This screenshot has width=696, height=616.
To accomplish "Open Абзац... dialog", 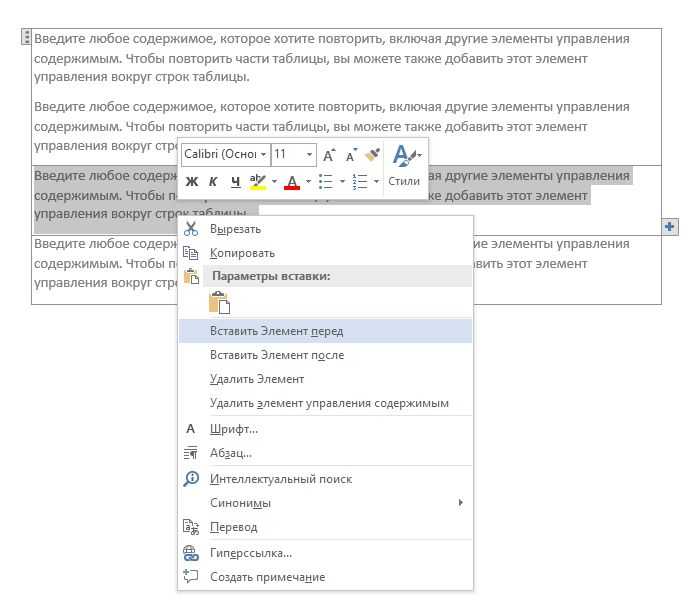I will point(325,453).
